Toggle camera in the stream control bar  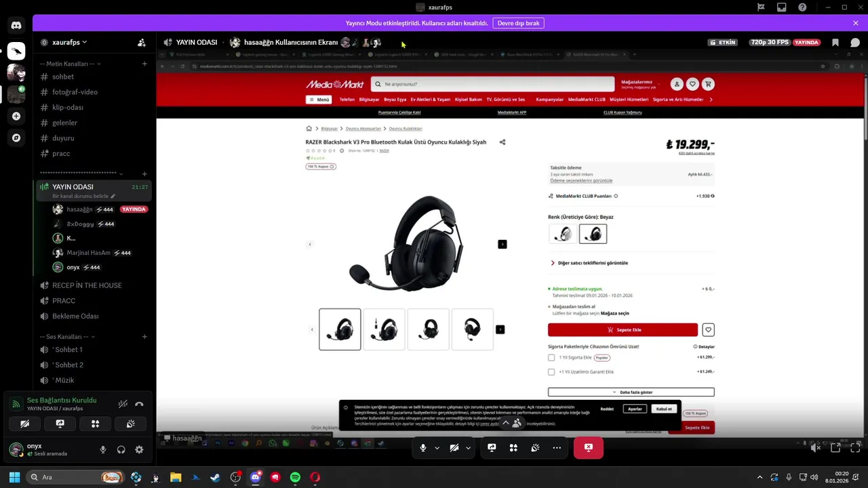point(454,447)
